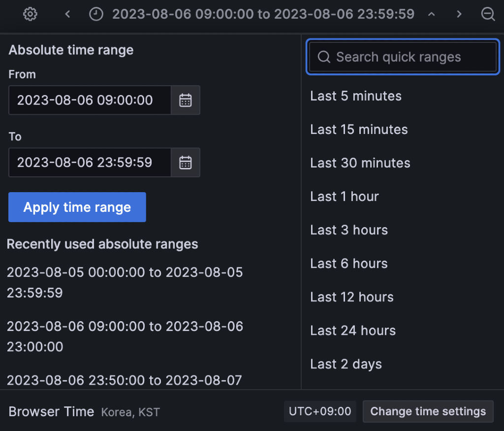Select Last 5 minutes quick range

click(x=356, y=96)
